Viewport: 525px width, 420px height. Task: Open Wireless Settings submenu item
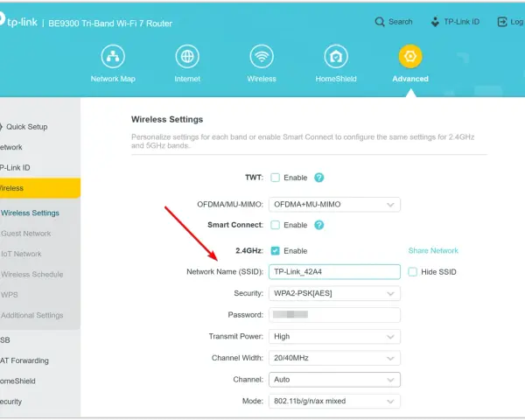pyautogui.click(x=30, y=213)
